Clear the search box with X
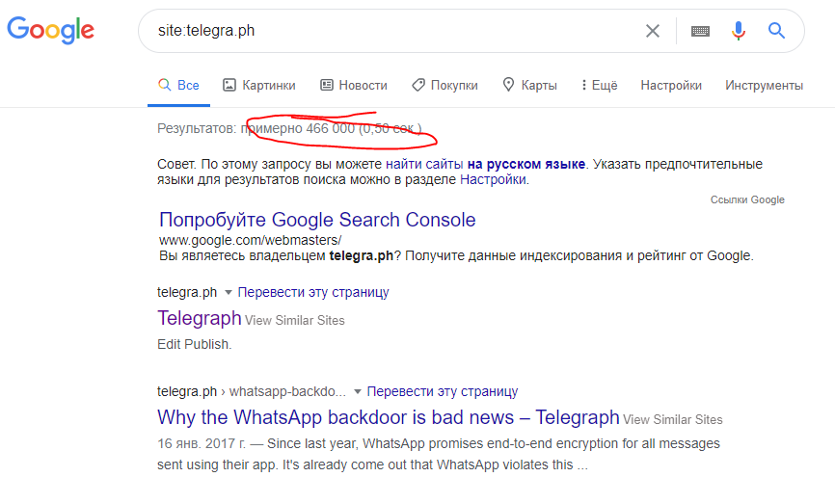 [x=653, y=31]
